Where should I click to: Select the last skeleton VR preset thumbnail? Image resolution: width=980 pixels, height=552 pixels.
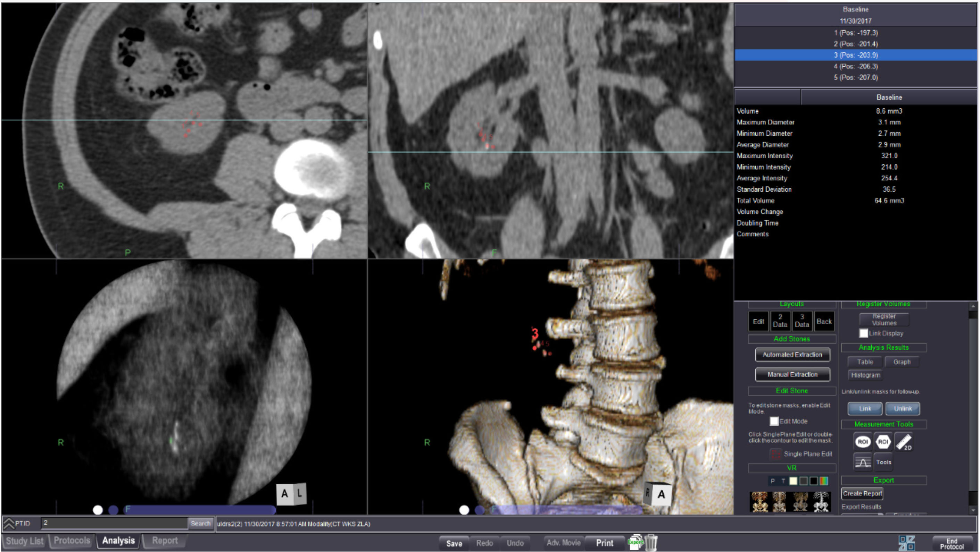821,502
